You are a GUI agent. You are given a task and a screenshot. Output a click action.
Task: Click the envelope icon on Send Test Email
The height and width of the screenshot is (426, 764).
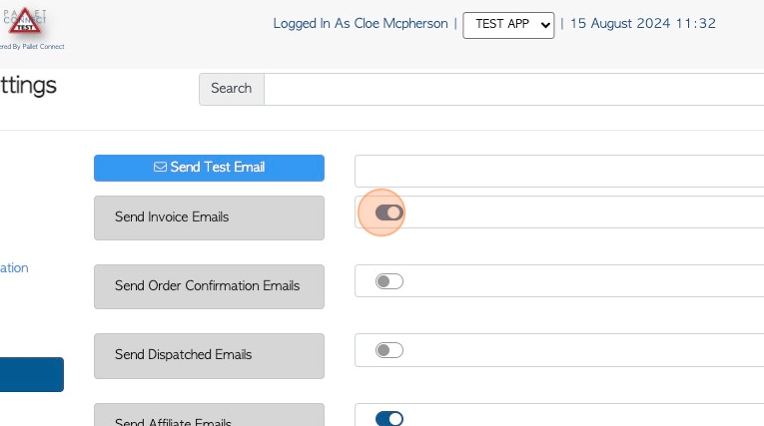pyautogui.click(x=160, y=167)
